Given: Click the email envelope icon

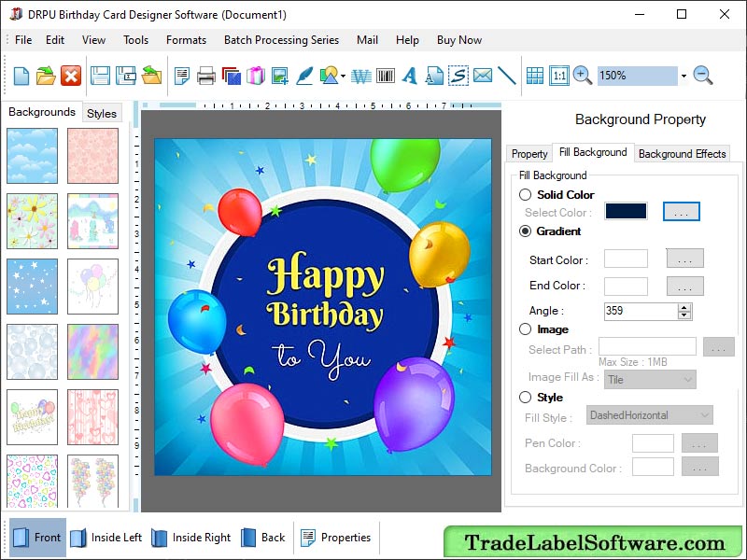Looking at the screenshot, I should click(483, 76).
